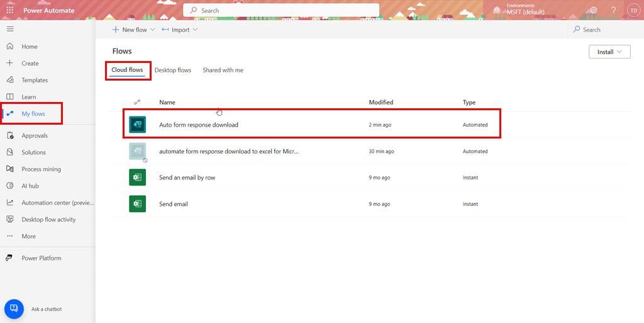This screenshot has height=323, width=644.
Task: Click the Approvals icon in sidebar
Action: tap(10, 135)
